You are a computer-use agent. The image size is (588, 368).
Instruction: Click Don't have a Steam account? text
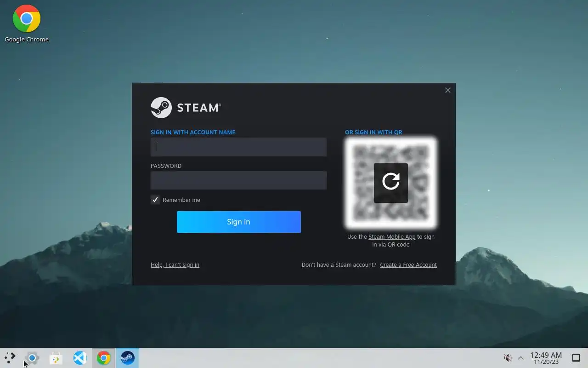click(339, 265)
